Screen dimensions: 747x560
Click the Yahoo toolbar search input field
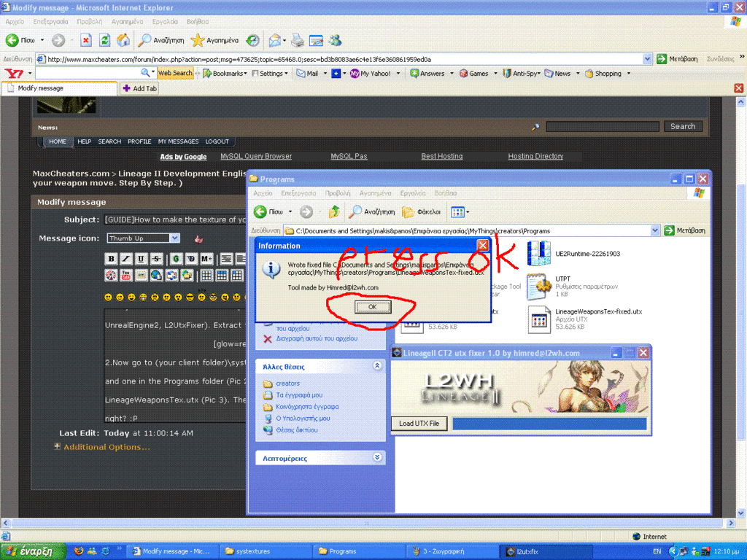[x=88, y=74]
